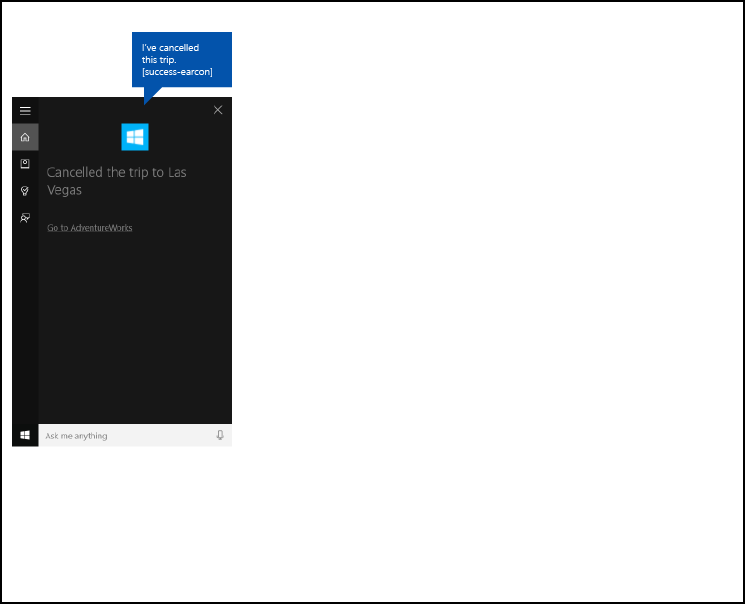
Task: Click the blue AdventureWorks app tile
Action: pos(135,137)
